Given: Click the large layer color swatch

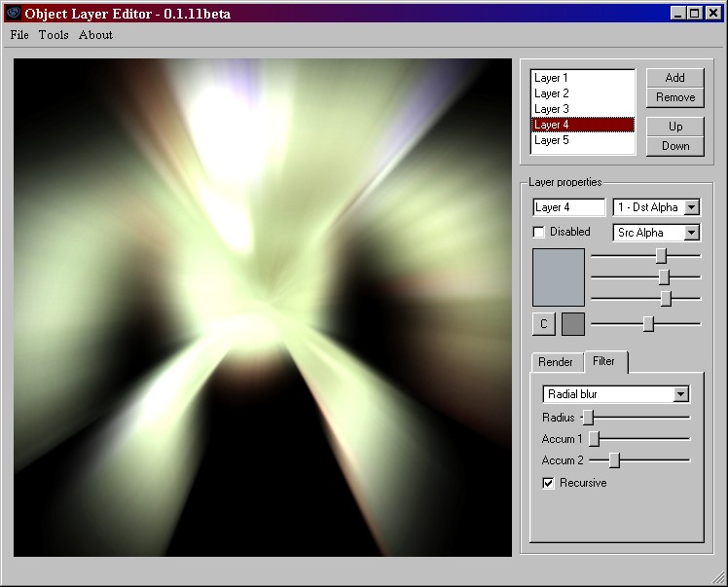Looking at the screenshot, I should tap(559, 277).
